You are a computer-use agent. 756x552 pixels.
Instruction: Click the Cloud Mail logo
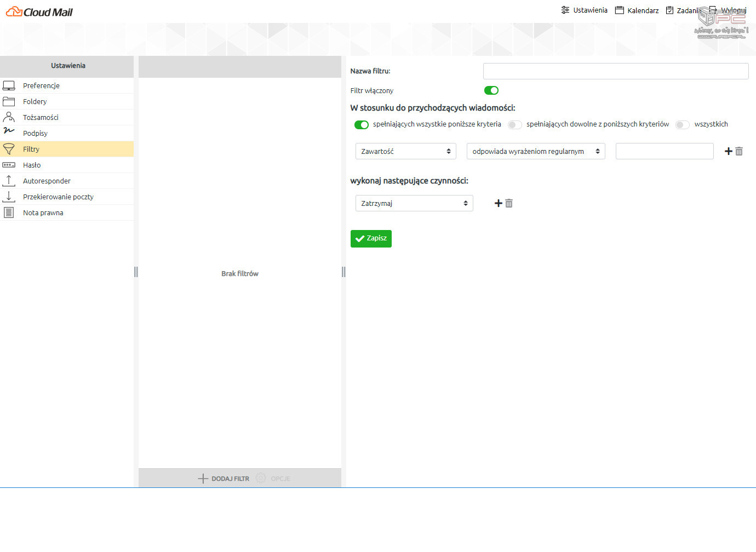(x=39, y=12)
